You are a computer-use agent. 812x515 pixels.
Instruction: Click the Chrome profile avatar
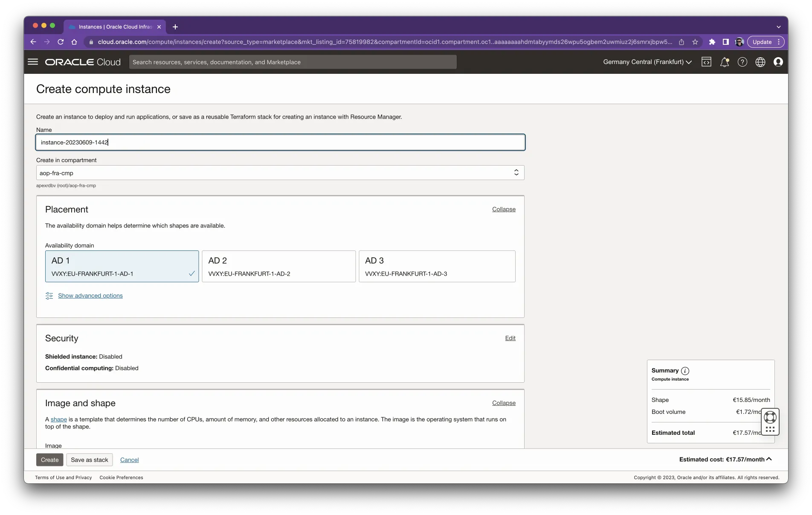click(739, 42)
